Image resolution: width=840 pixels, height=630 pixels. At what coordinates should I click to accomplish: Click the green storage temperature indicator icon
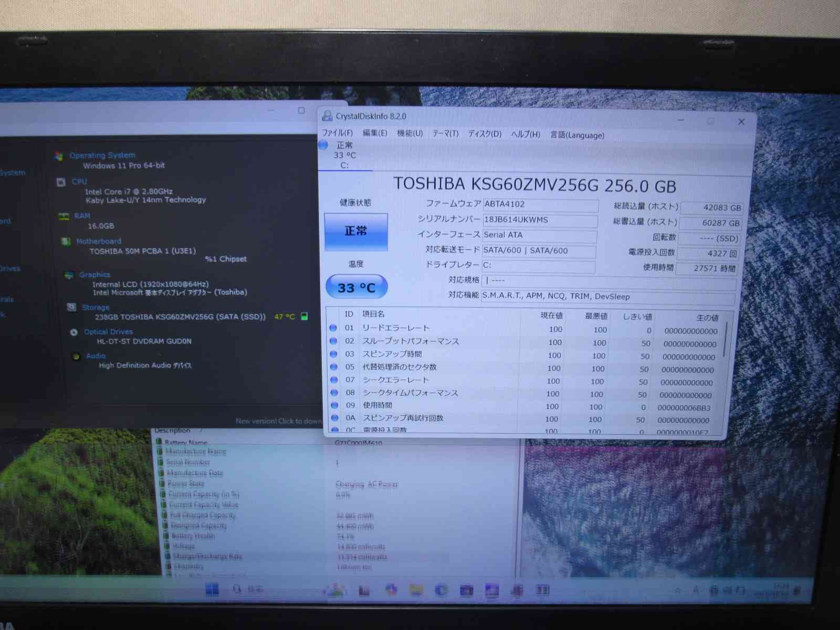(304, 317)
